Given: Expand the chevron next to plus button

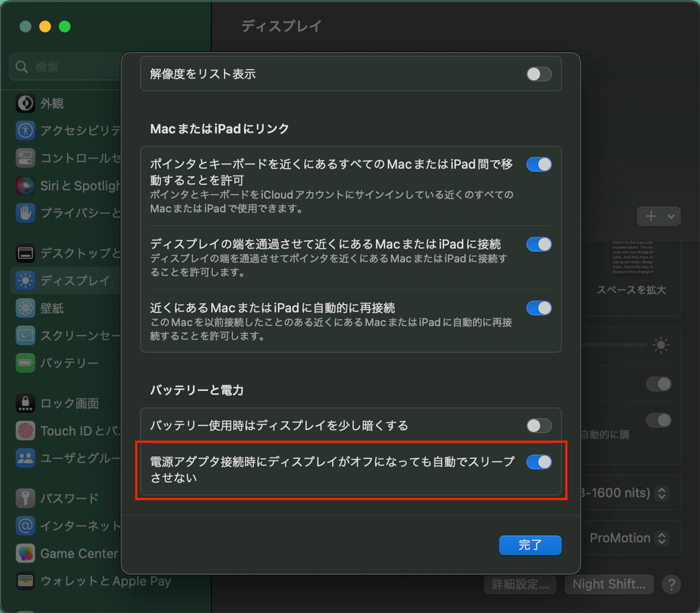Looking at the screenshot, I should click(671, 216).
